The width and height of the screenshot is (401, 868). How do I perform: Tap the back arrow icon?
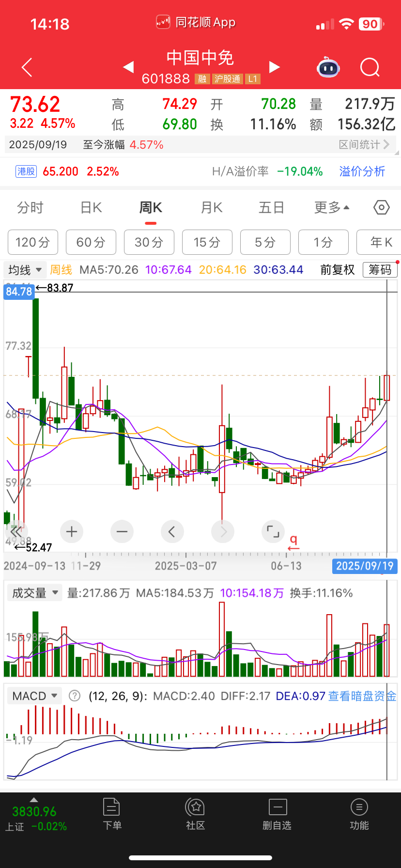[27, 67]
